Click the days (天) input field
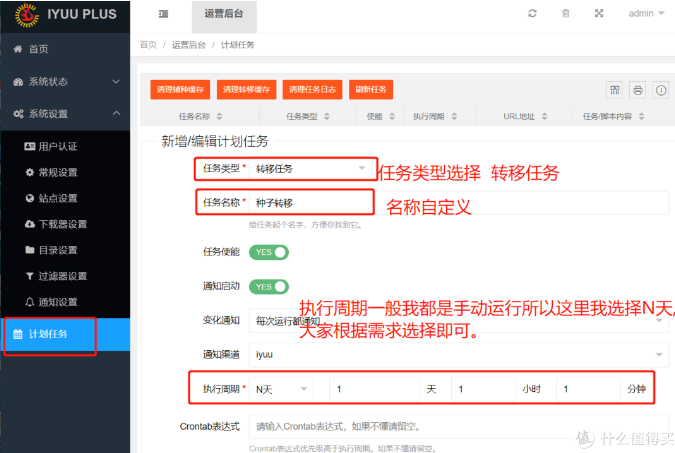 [x=375, y=389]
